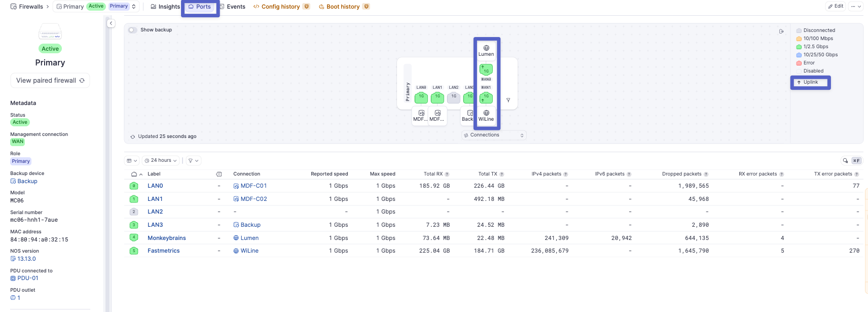Open the 24 hours time range dropdown
868x312 pixels.
point(161,161)
